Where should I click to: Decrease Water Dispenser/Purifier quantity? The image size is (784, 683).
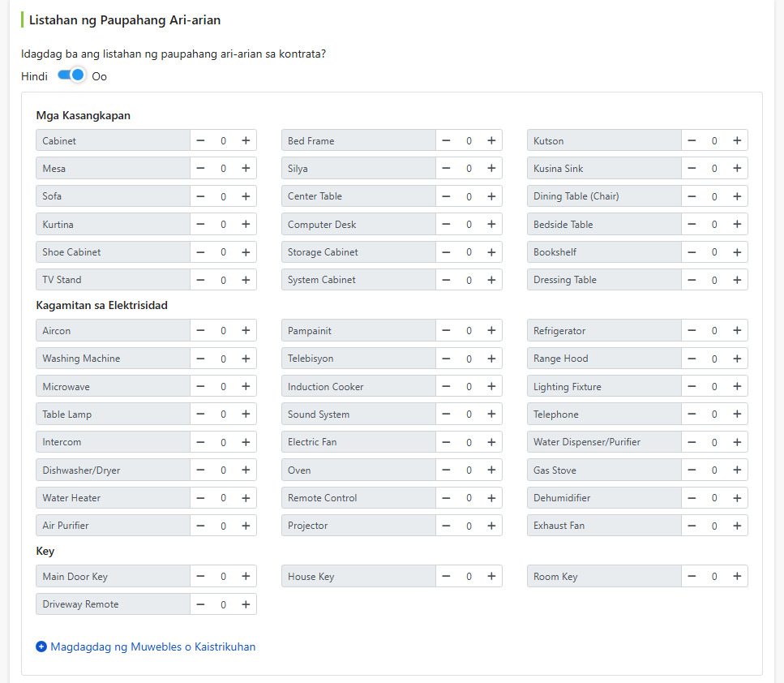coord(692,442)
